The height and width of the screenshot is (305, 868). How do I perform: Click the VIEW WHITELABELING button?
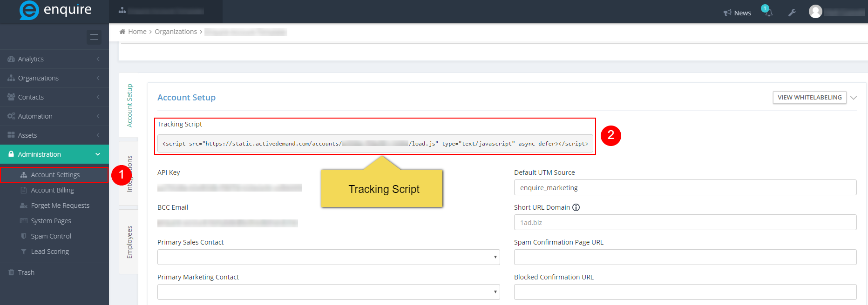[809, 98]
